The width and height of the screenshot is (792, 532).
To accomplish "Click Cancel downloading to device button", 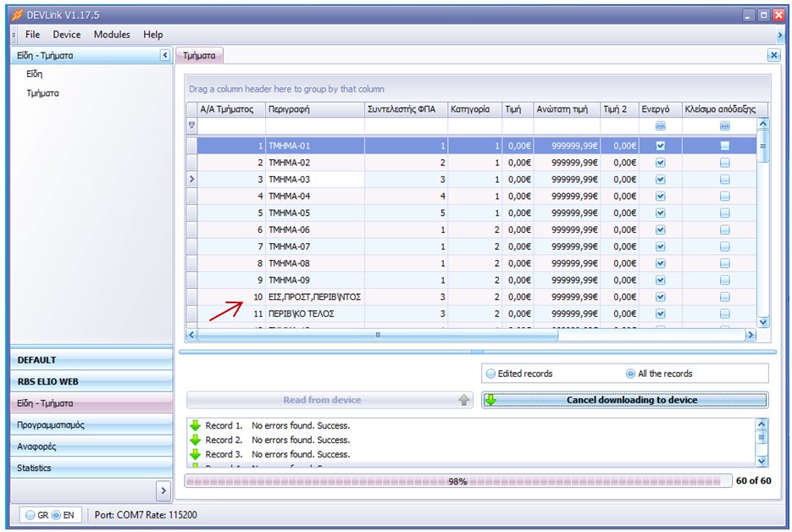I will tap(625, 400).
